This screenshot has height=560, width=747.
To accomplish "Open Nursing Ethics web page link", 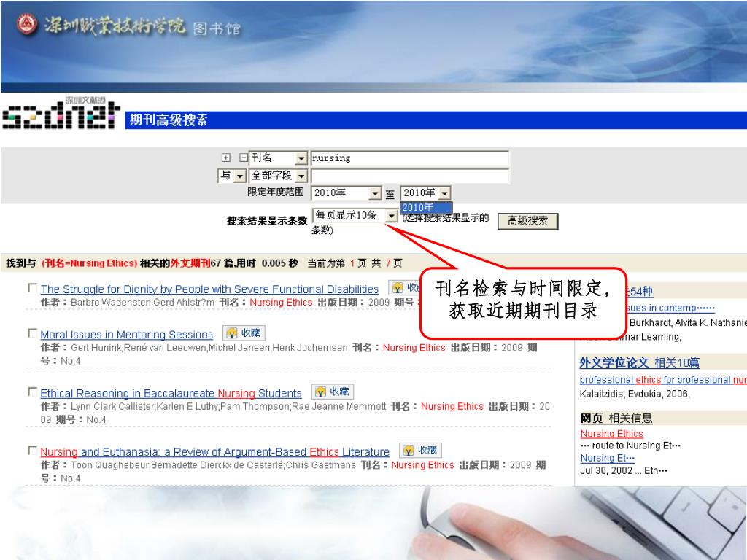I will [x=612, y=434].
